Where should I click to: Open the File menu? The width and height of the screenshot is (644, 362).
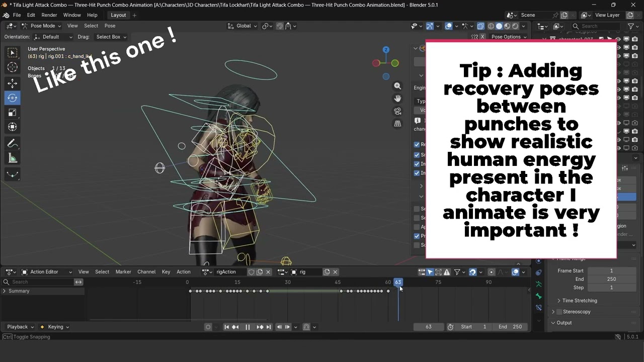(x=17, y=15)
